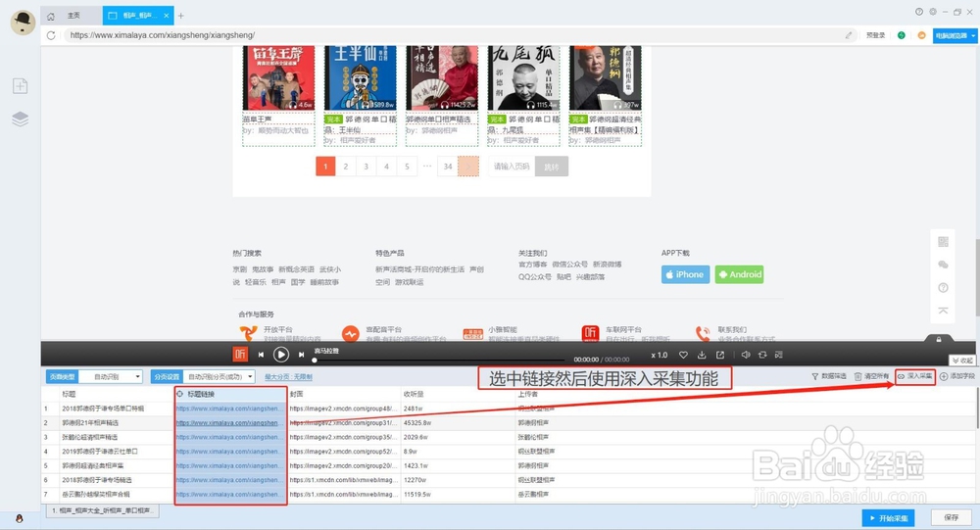980x530 pixels.
Task: Click the 跳转 jump button
Action: pyautogui.click(x=551, y=167)
